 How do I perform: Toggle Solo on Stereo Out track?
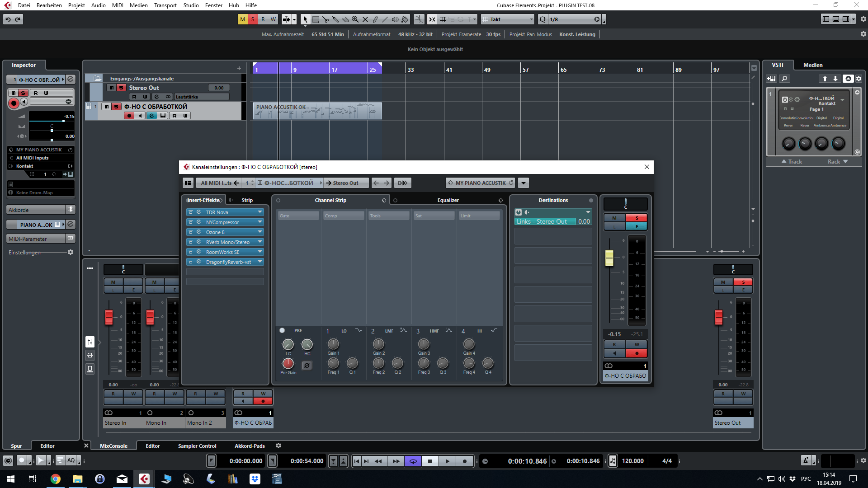tap(121, 88)
